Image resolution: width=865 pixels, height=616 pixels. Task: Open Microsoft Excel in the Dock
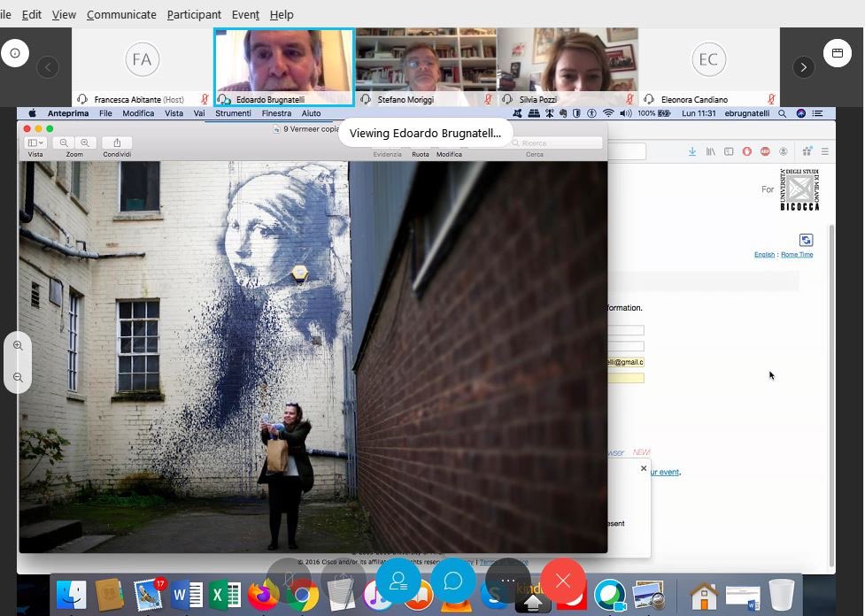(x=225, y=596)
